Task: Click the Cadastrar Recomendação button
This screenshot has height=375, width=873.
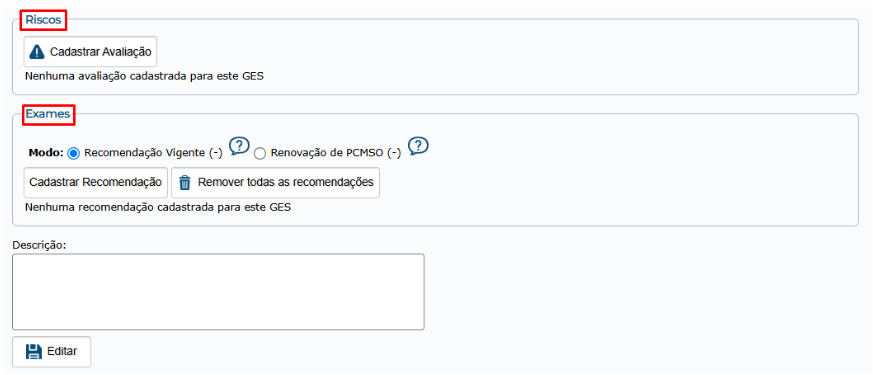Action: click(x=95, y=182)
